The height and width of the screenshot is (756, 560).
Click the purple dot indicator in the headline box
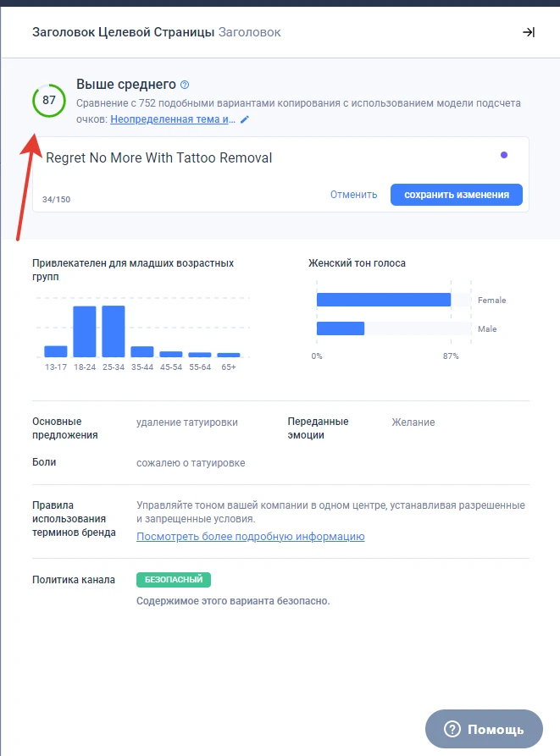504,155
